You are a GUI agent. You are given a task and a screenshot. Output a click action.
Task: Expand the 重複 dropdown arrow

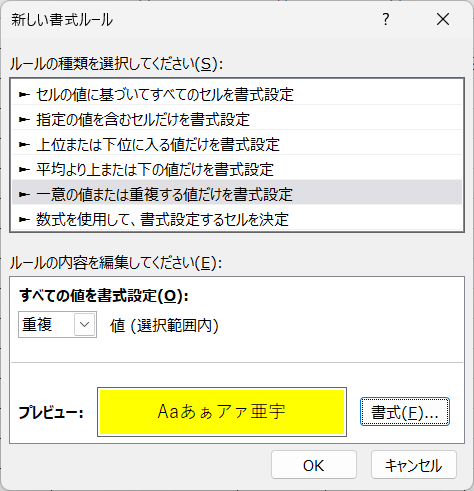pyautogui.click(x=84, y=324)
